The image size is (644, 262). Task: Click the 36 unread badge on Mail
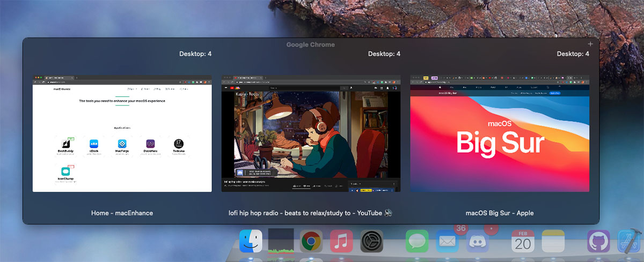pyautogui.click(x=460, y=229)
